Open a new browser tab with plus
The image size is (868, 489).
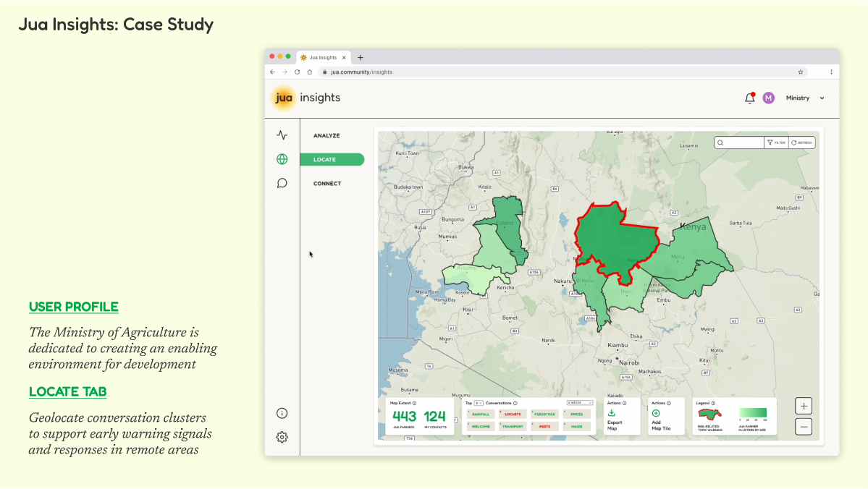pos(361,58)
